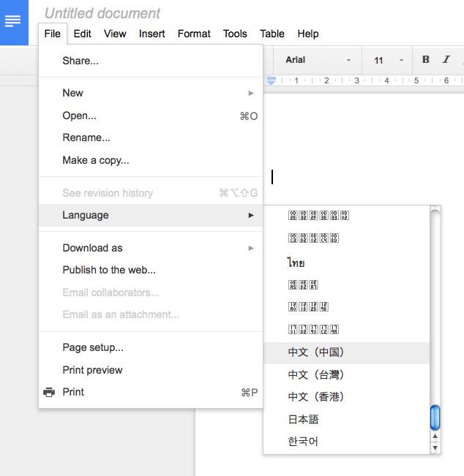Click the indent marker on ruler
The width and height of the screenshot is (464, 476).
271,80
